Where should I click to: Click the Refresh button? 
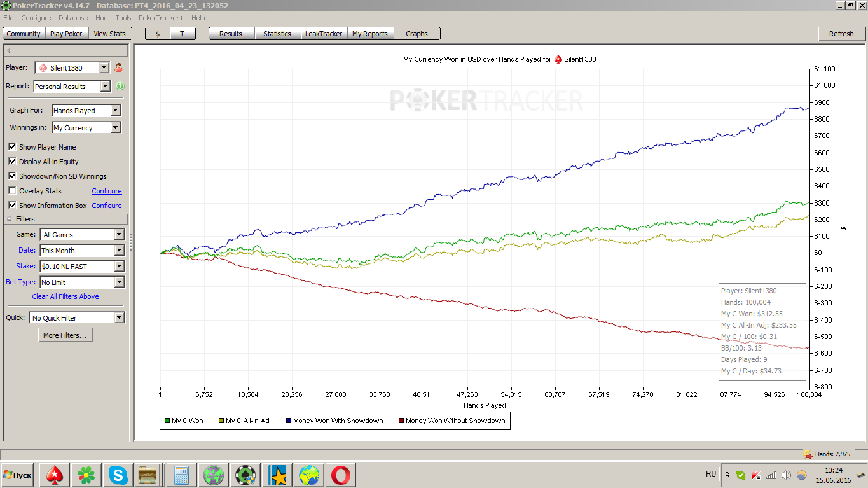(841, 34)
